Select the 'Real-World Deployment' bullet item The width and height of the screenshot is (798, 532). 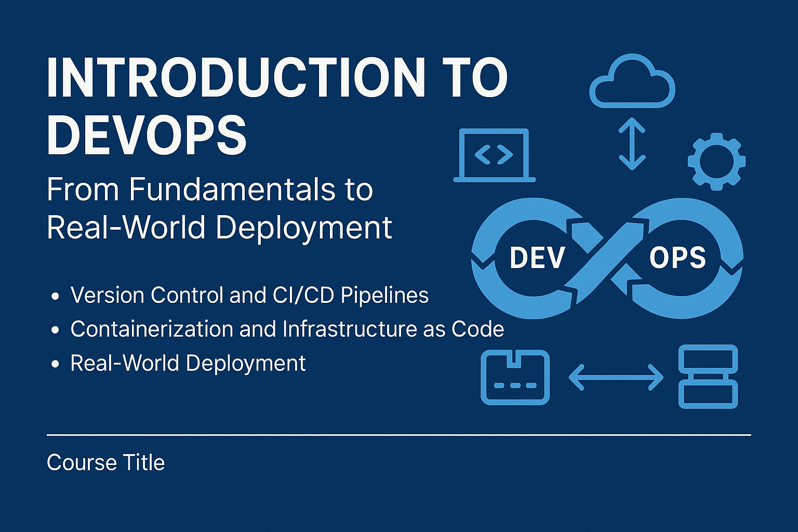click(188, 363)
